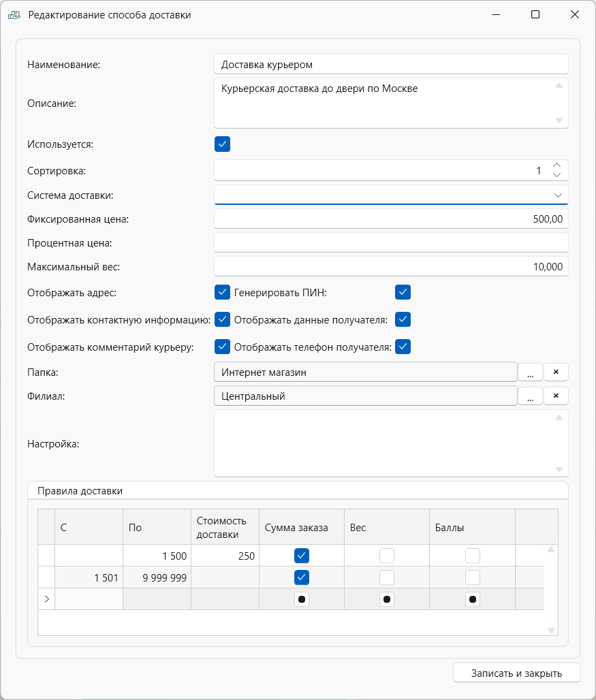
Task: Uncheck Сумма заказа in the first rule row
Action: tap(300, 555)
